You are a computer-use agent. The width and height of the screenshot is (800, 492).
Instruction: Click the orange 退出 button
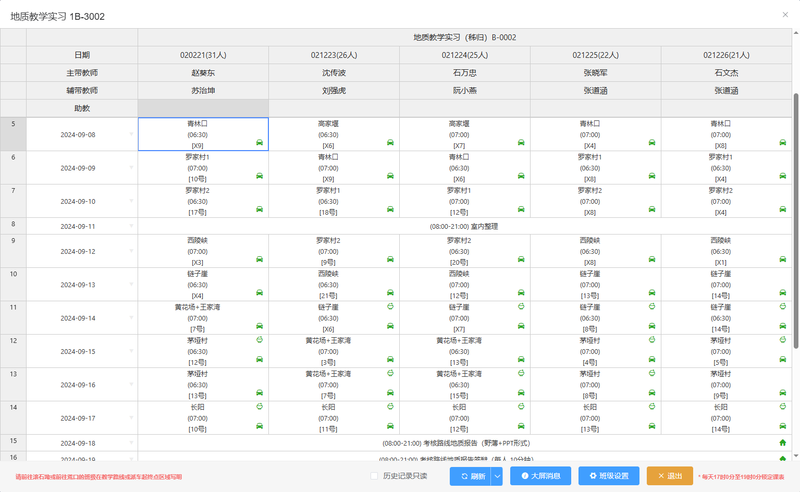pos(669,476)
